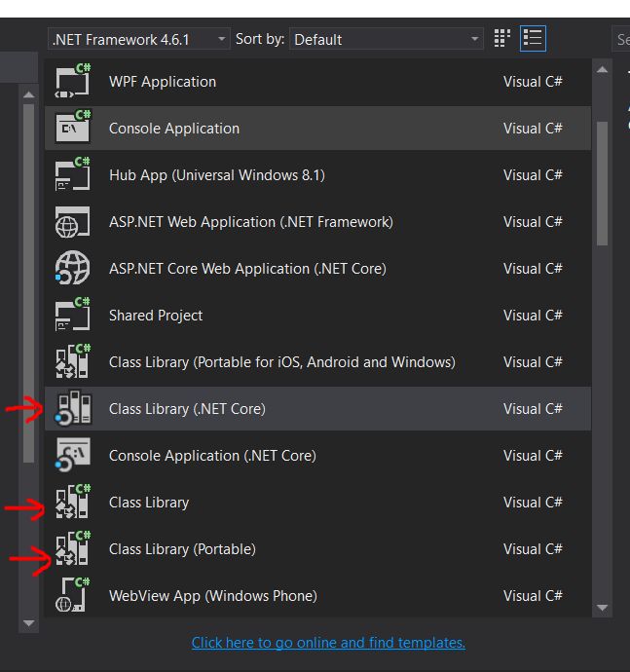Viewport: 630px width, 672px height.
Task: Switch to small icons grid view
Action: [502, 39]
